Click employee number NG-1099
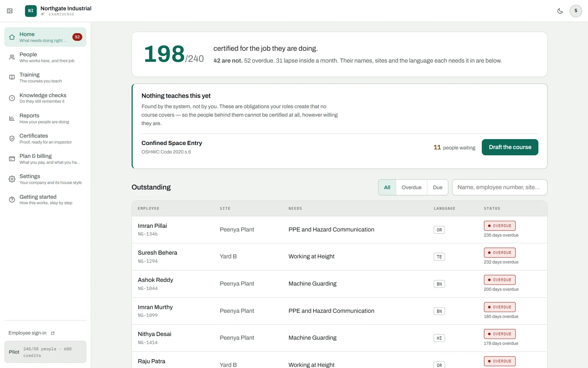The width and height of the screenshot is (588, 368). (148, 315)
